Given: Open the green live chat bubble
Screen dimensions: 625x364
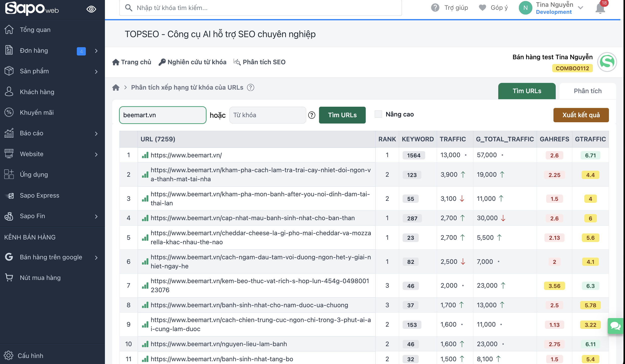Looking at the screenshot, I should click(615, 326).
